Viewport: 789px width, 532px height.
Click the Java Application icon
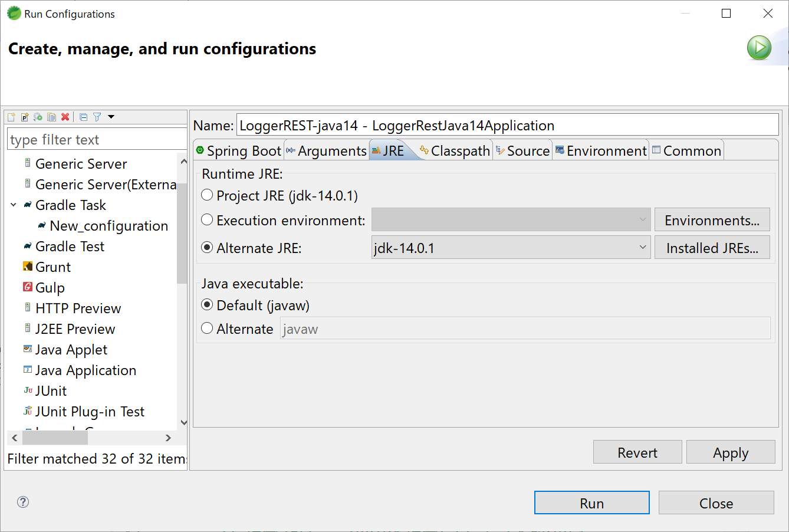pos(28,370)
